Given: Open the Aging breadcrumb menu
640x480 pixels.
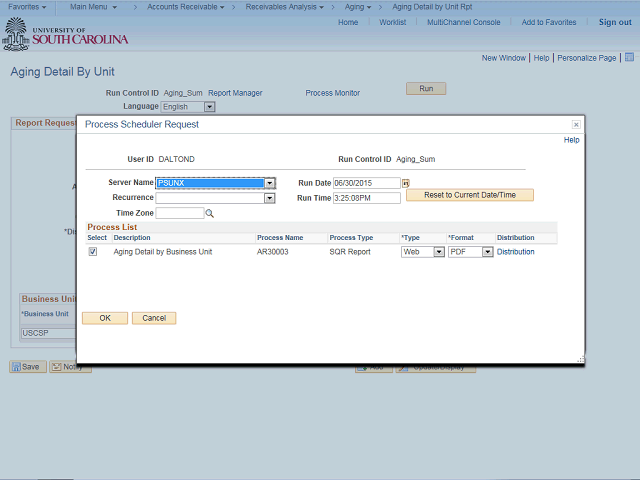Looking at the screenshot, I should click(358, 7).
